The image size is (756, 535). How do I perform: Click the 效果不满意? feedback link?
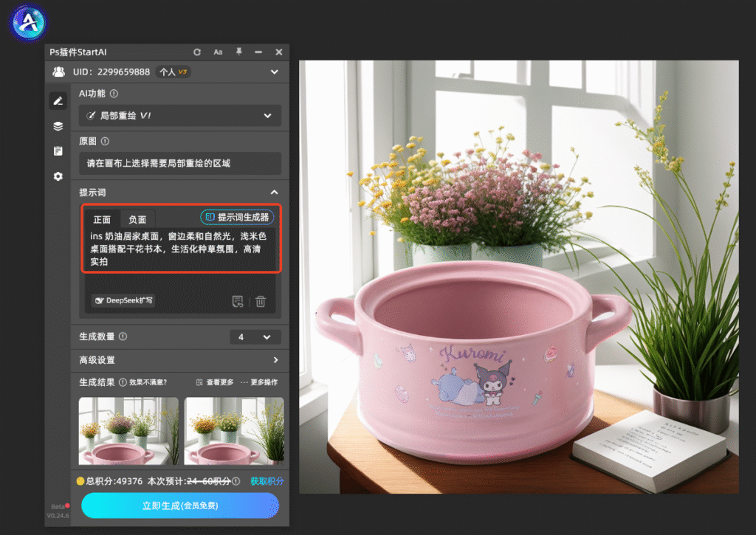tap(148, 382)
